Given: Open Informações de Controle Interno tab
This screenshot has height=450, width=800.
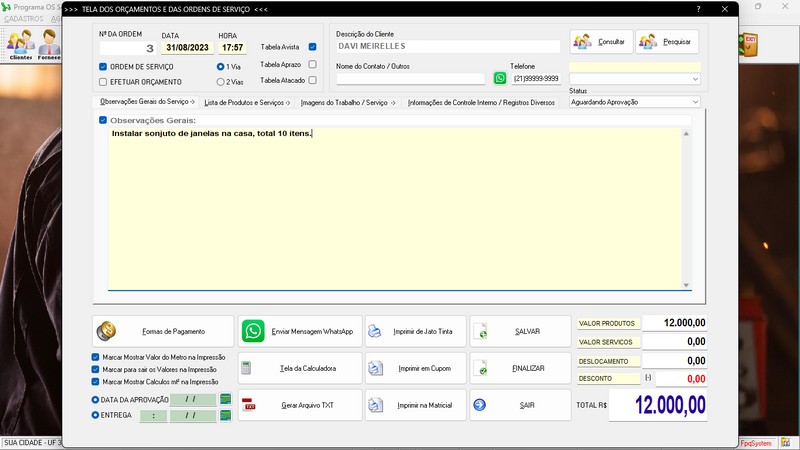Looking at the screenshot, I should click(481, 103).
